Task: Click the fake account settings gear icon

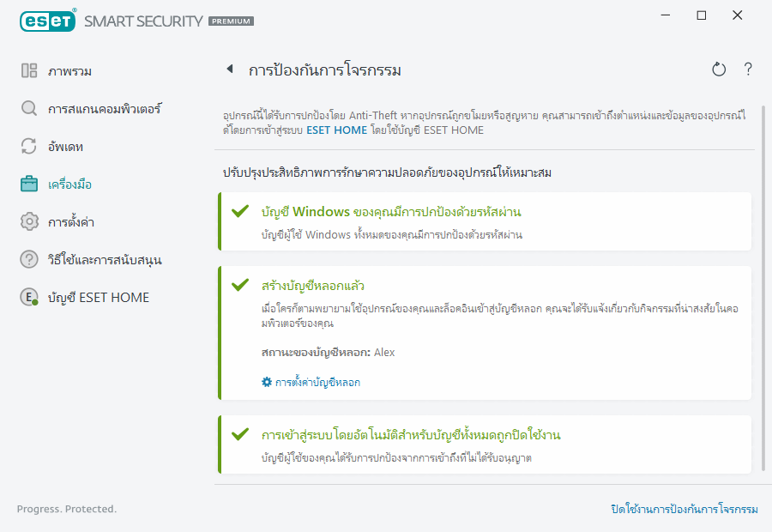Action: [266, 383]
